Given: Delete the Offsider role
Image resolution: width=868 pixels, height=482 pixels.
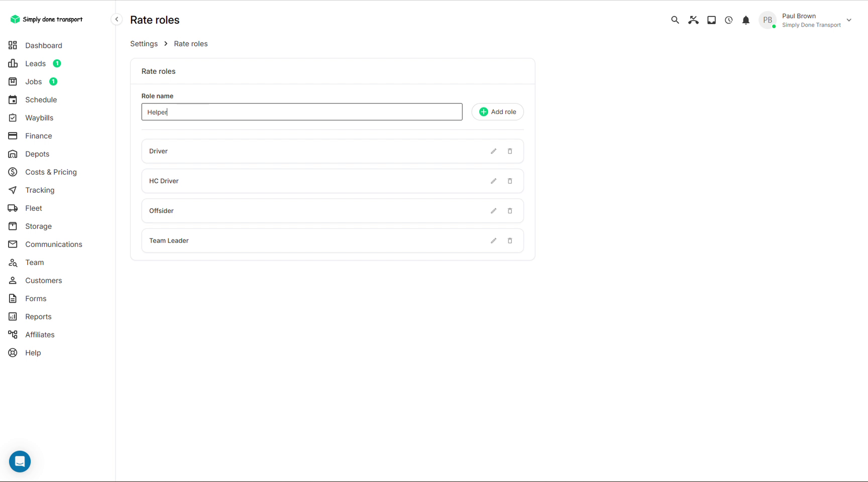Looking at the screenshot, I should [x=510, y=211].
